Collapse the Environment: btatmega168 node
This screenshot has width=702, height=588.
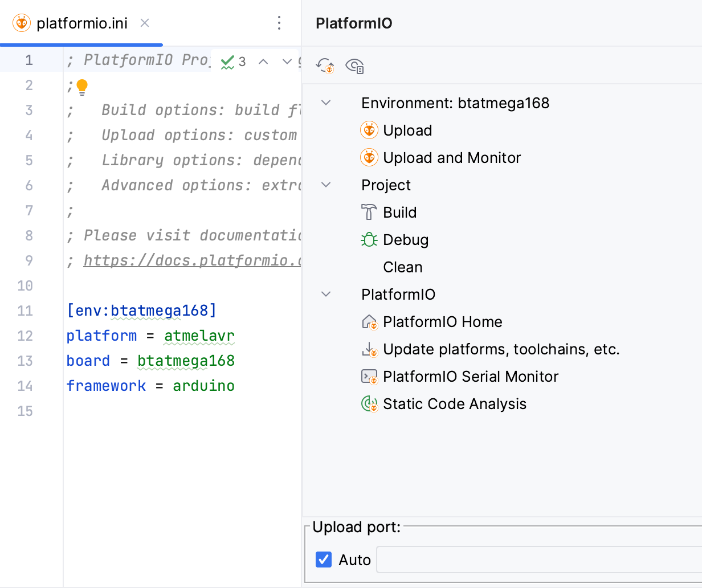(x=326, y=103)
